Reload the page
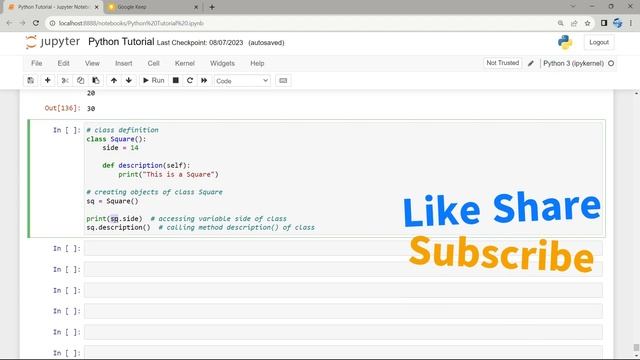640x360 pixels. tap(36, 23)
